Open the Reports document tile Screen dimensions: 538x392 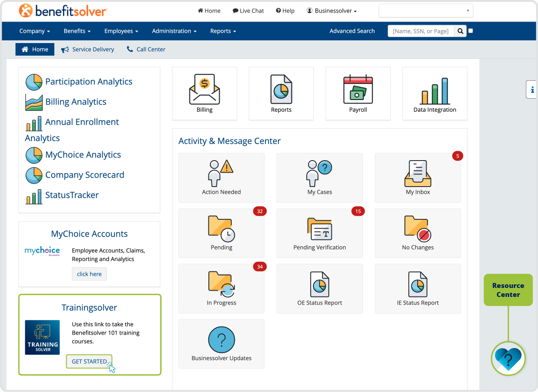point(282,94)
